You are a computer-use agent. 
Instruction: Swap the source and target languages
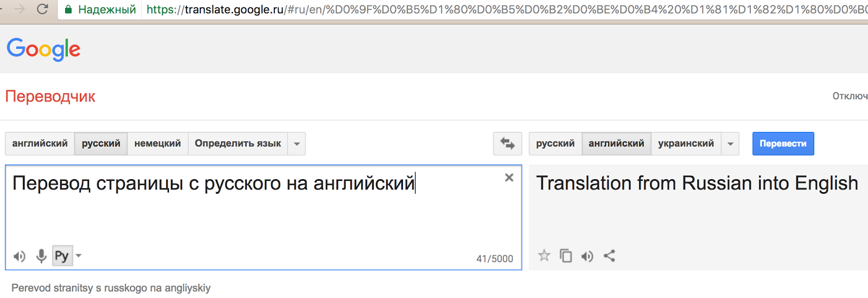507,144
